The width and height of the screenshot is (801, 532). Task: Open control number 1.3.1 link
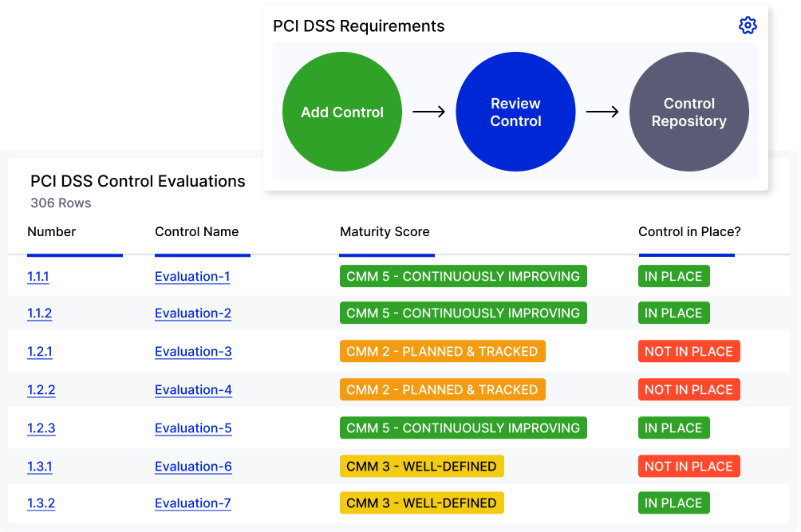39,466
